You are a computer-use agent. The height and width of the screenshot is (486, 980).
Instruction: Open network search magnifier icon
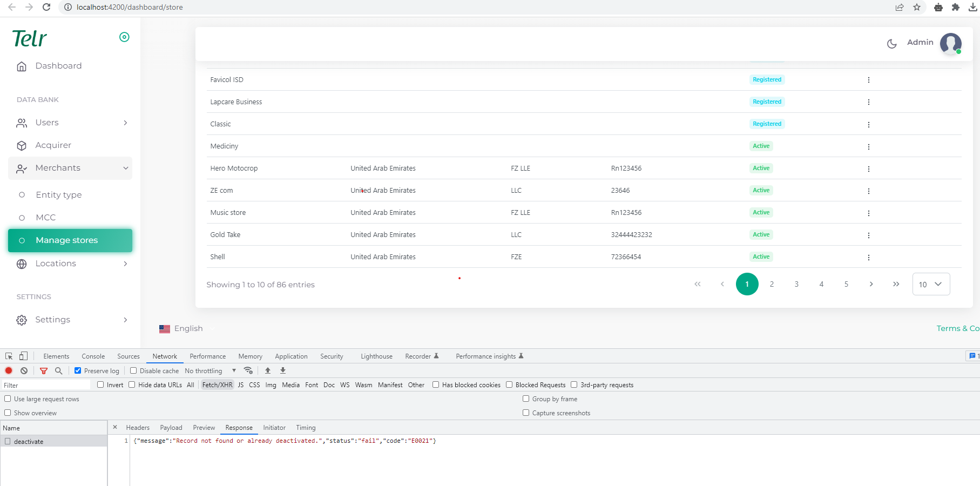59,370
